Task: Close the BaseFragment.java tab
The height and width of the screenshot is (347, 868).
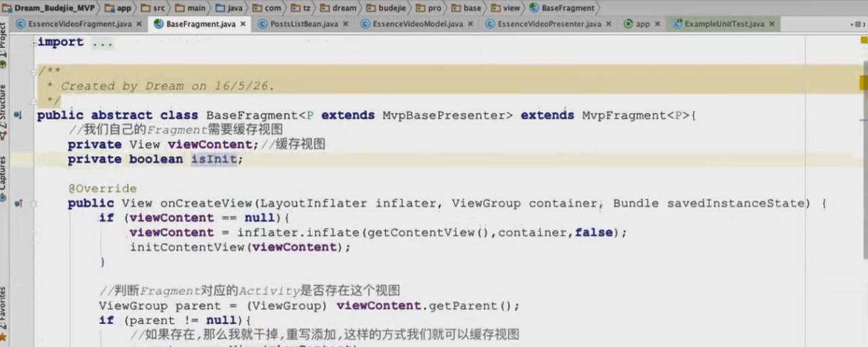Action: 243,24
